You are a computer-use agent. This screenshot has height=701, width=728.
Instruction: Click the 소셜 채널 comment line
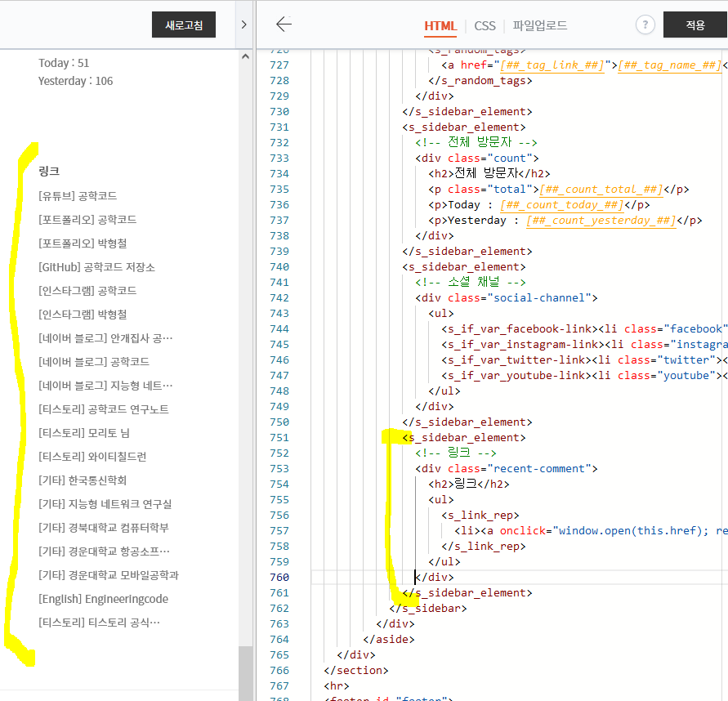tap(471, 282)
